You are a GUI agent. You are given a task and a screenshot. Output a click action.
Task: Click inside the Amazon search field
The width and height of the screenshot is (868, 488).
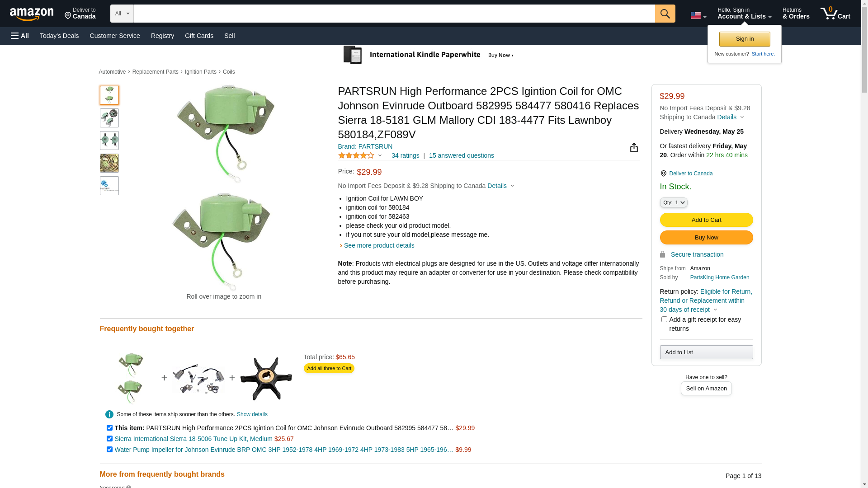click(x=393, y=14)
